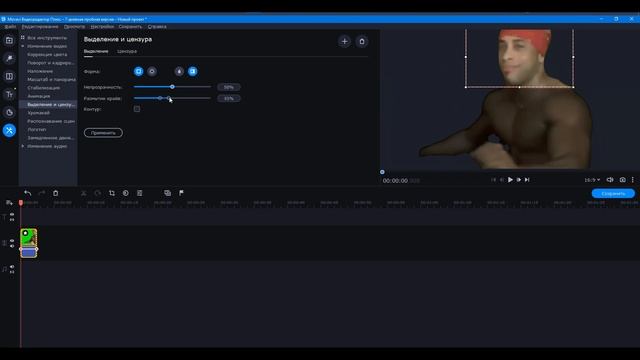Open player volume speaker icon

click(610, 180)
